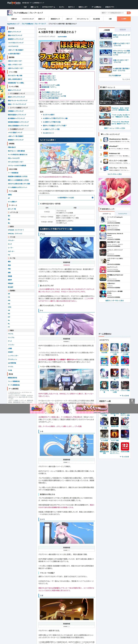Expand もっとみる under 家庭用ゲーム機
The height and width of the screenshot is (644, 138).
124,457
